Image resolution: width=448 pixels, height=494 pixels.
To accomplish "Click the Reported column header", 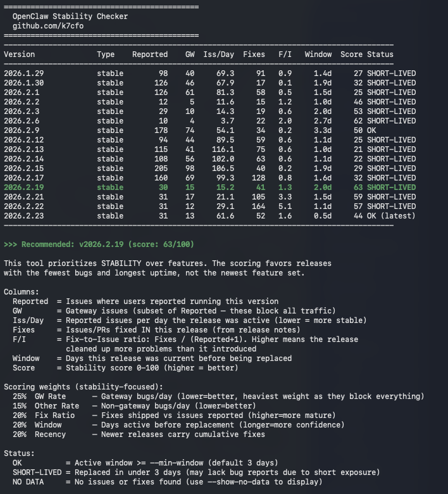I will click(x=150, y=54).
